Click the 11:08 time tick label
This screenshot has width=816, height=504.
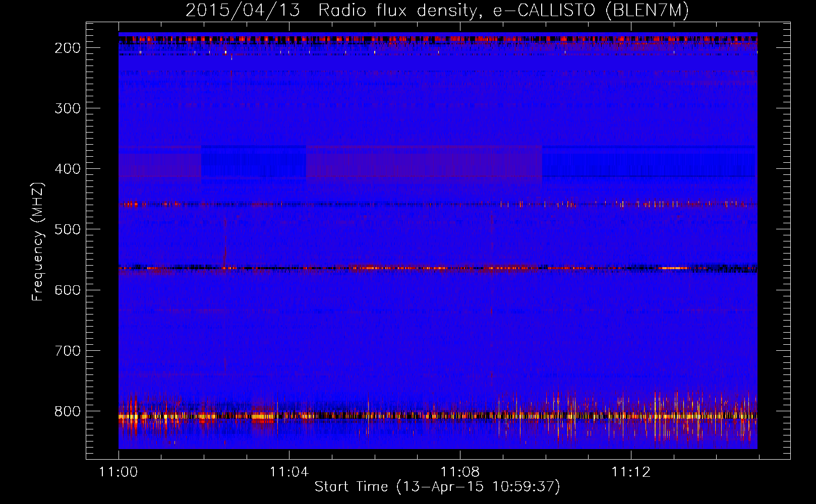460,472
